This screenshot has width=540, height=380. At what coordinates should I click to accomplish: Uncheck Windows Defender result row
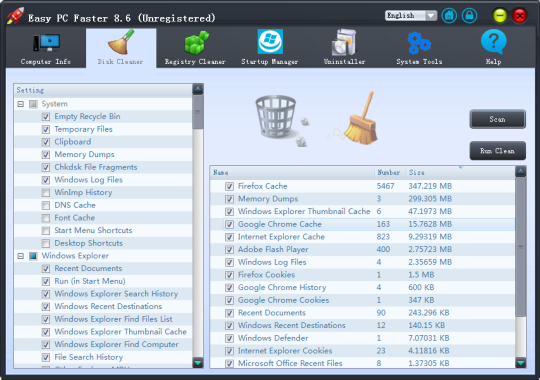(229, 339)
